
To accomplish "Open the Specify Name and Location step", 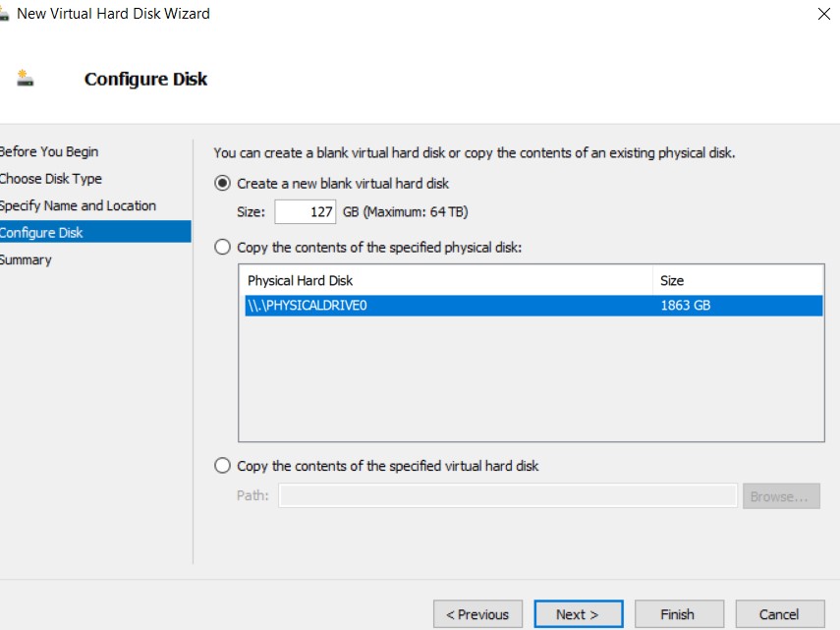I will (x=78, y=205).
